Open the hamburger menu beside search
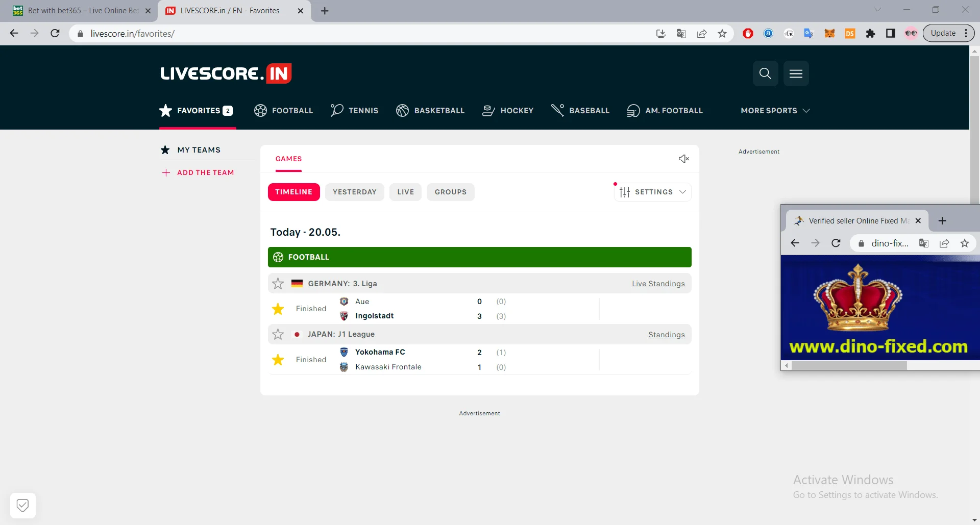Image resolution: width=980 pixels, height=525 pixels. click(x=796, y=73)
